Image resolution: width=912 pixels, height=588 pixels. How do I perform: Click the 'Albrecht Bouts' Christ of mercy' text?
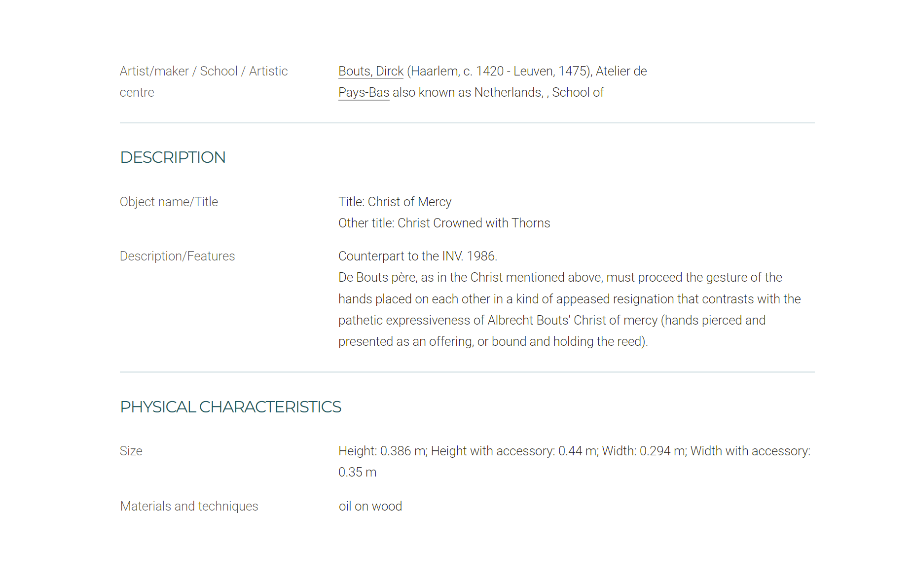pos(573,320)
